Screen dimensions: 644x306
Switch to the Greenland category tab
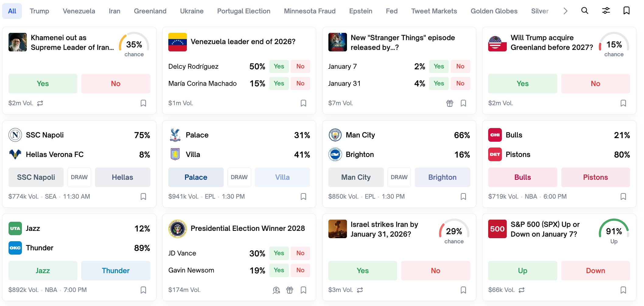point(150,11)
